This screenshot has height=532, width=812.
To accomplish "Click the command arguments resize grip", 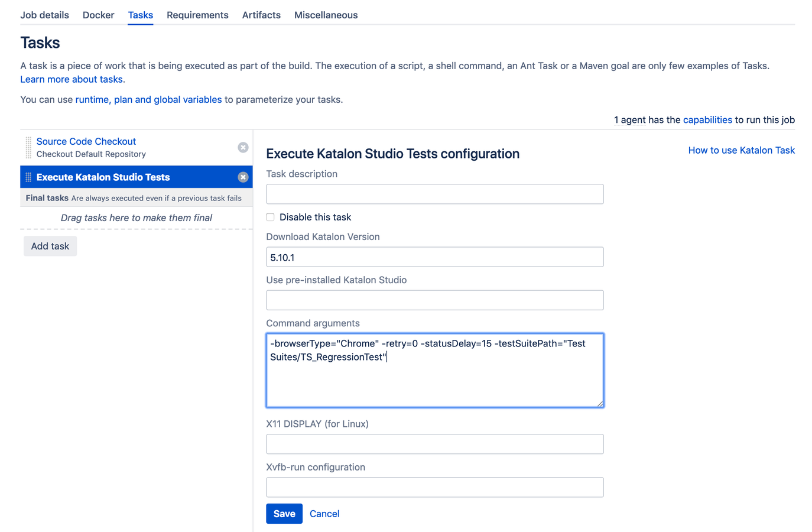I will pos(600,404).
